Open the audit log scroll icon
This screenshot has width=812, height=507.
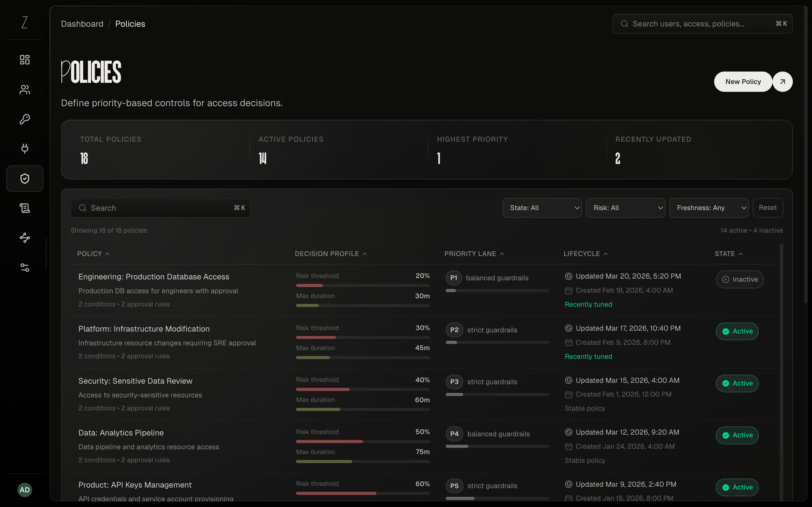coord(24,208)
